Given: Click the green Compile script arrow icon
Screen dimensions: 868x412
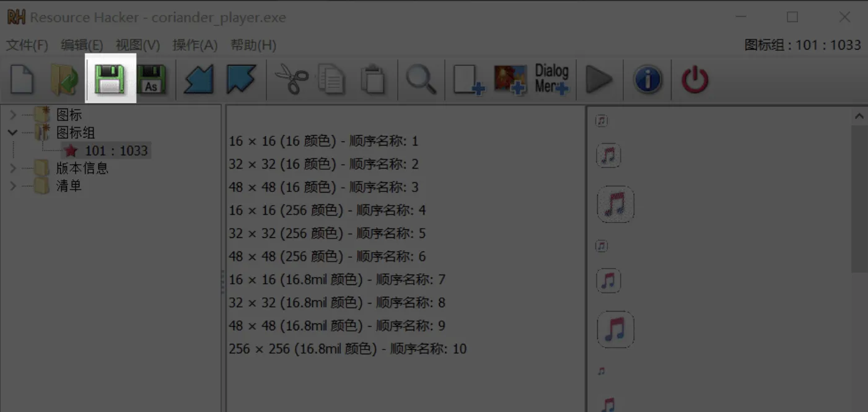Looking at the screenshot, I should pyautogui.click(x=599, y=79).
